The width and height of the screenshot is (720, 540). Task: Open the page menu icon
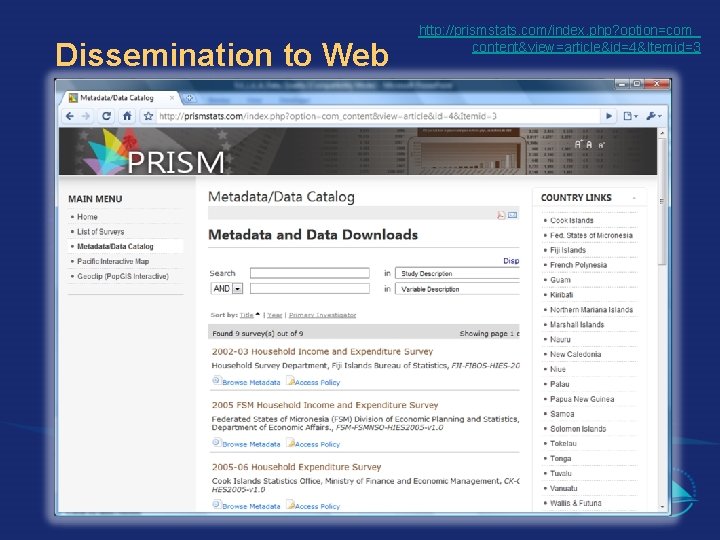tap(630, 116)
